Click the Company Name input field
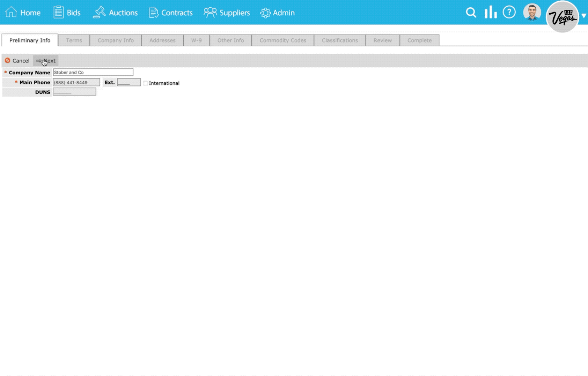Screen dimensions: 588x376 [93, 72]
